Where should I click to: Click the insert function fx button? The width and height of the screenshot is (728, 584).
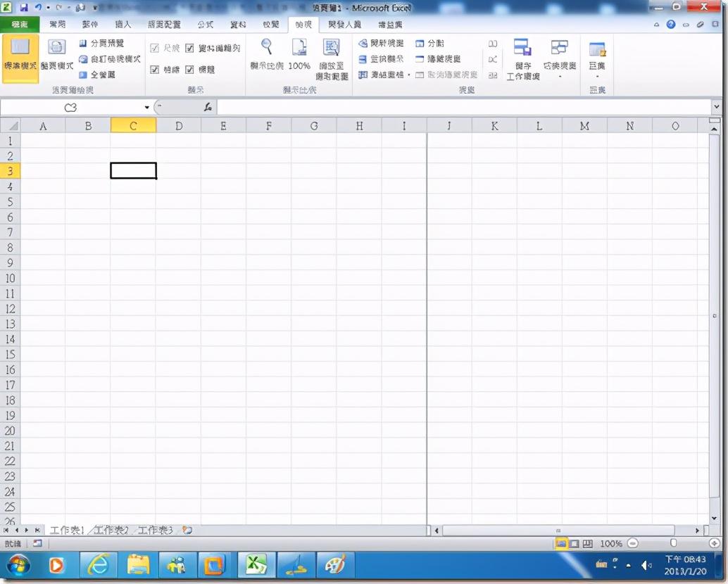208,107
